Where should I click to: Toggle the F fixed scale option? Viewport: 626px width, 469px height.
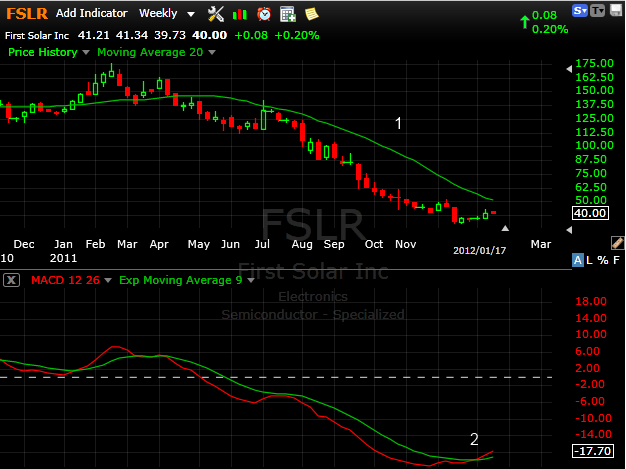(x=616, y=260)
